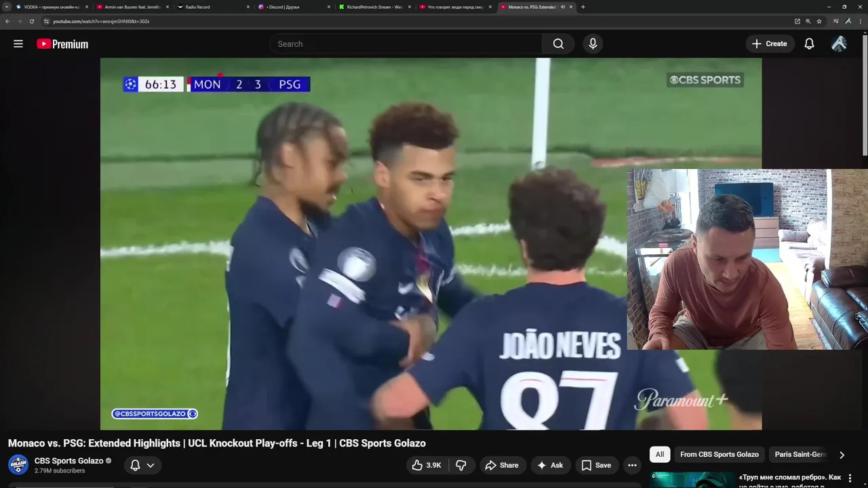868x488 pixels.
Task: Select the All filter chip
Action: 660,454
